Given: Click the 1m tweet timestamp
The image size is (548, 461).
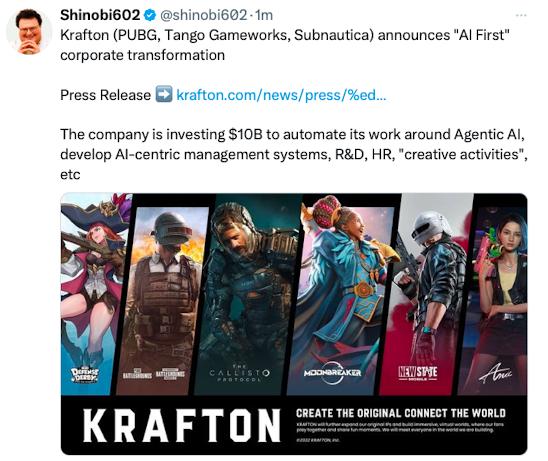Looking at the screenshot, I should click(264, 15).
